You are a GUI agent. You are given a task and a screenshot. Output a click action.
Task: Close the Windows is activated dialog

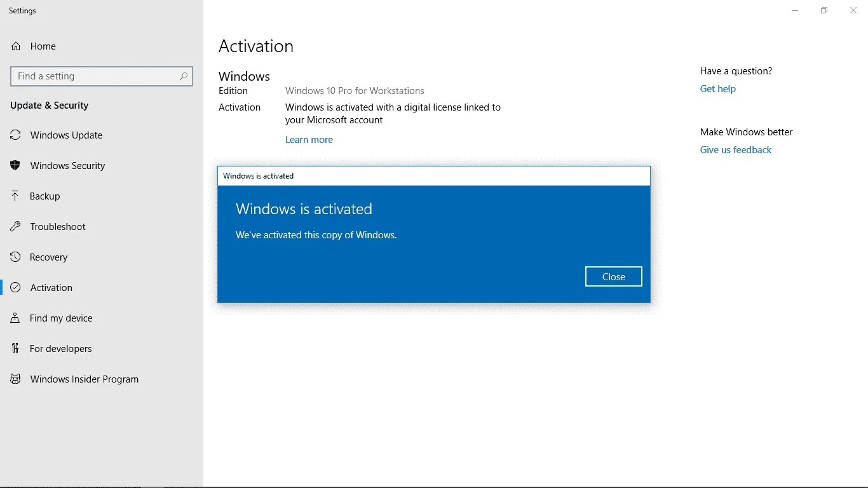pos(614,277)
